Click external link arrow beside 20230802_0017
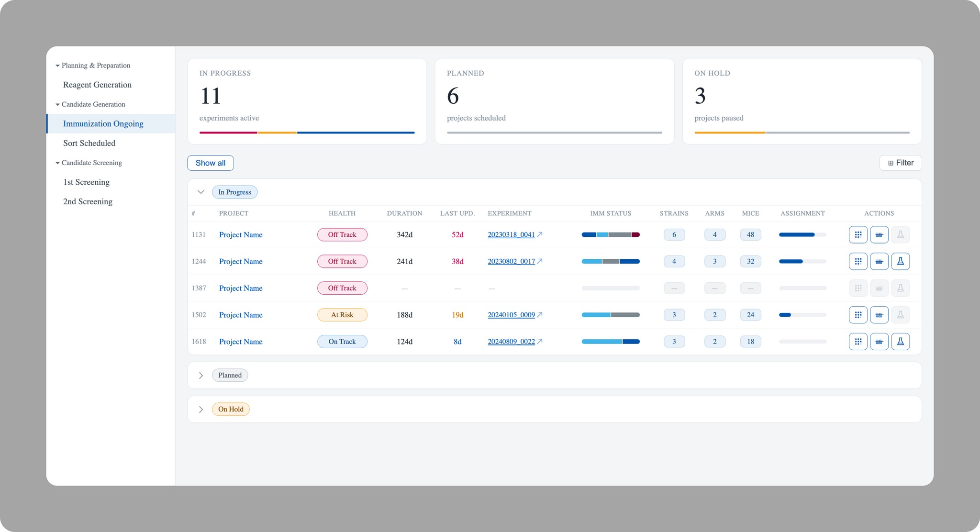980x532 pixels. 540,261
